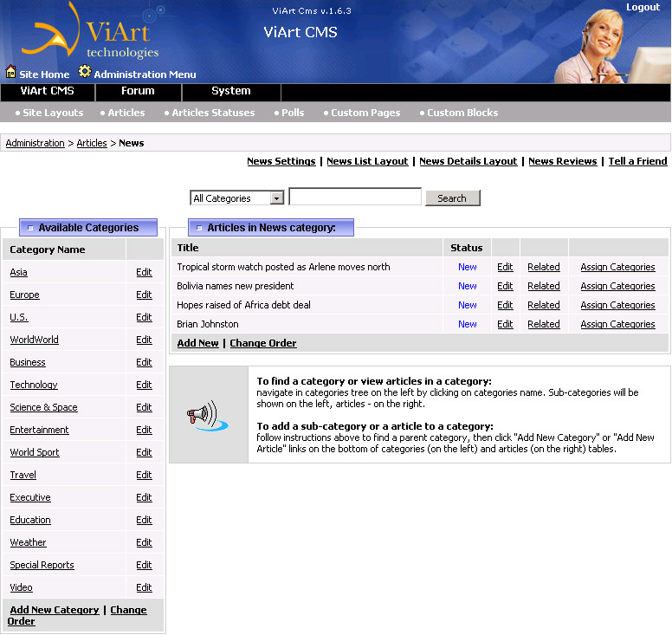Viewport: 672px width, 635px height.
Task: Open Tell a Friend link
Action: (637, 161)
